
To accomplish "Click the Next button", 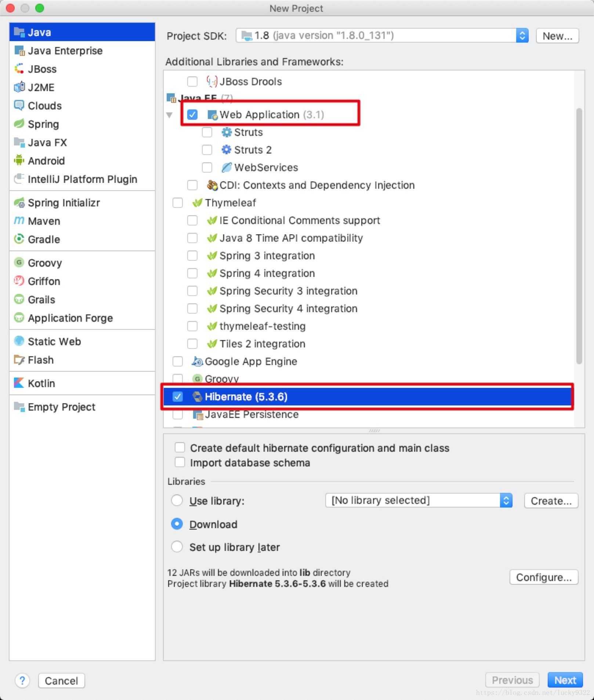I will tap(565, 680).
